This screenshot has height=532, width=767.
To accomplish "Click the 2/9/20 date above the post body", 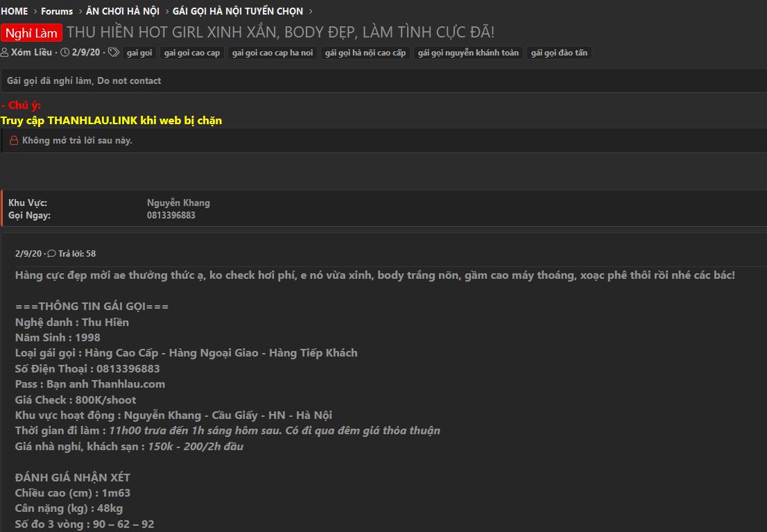I will (28, 254).
